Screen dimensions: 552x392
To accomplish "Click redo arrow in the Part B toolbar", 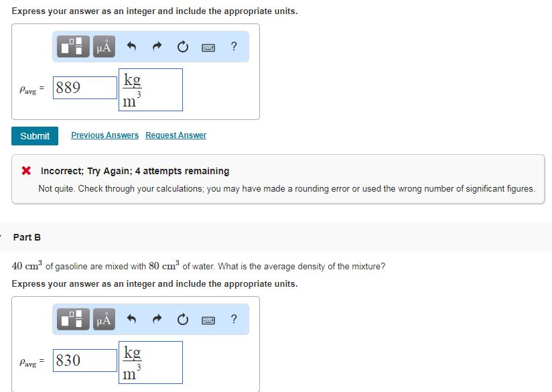I will pos(157,319).
